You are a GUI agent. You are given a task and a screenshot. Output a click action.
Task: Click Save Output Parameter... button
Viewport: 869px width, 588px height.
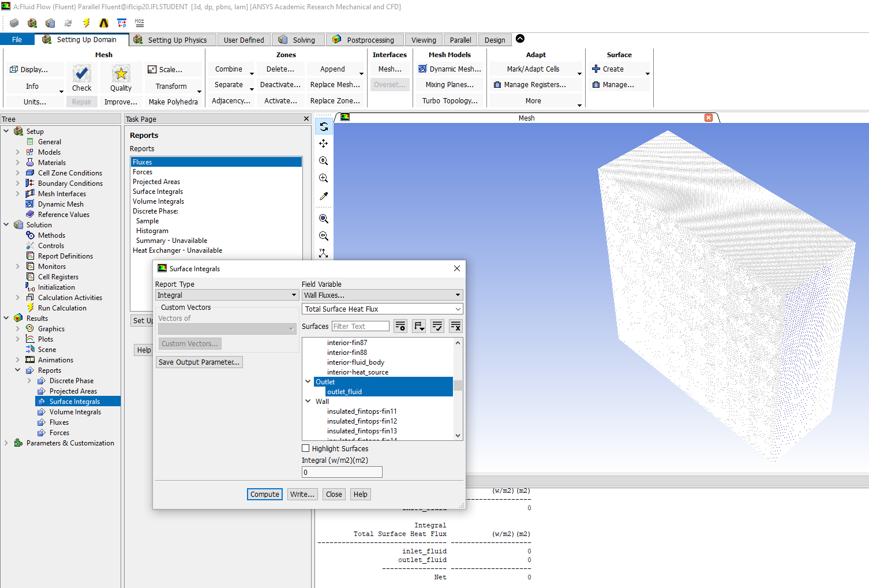pos(199,362)
